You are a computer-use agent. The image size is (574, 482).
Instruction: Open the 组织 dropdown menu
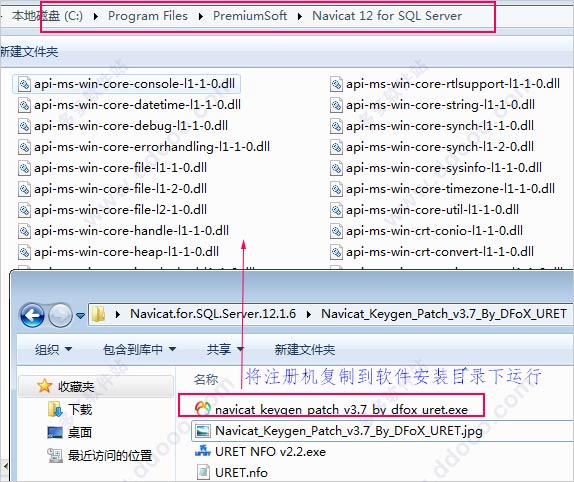[53, 350]
